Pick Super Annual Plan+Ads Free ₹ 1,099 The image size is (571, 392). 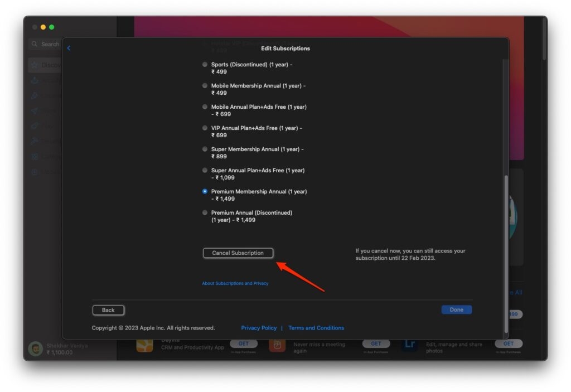(x=205, y=170)
